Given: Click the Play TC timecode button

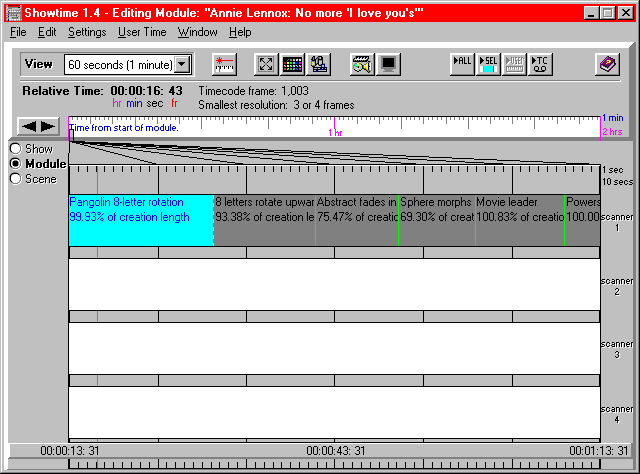Looking at the screenshot, I should 540,65.
